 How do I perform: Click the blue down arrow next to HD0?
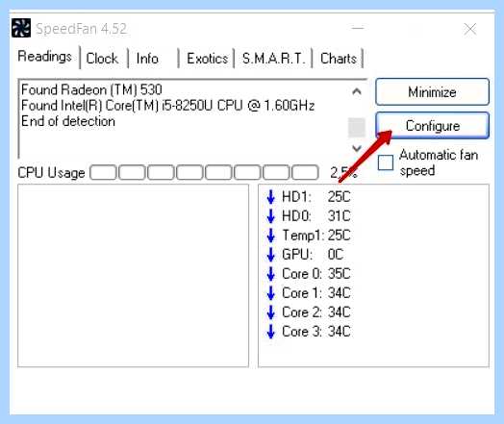270,216
